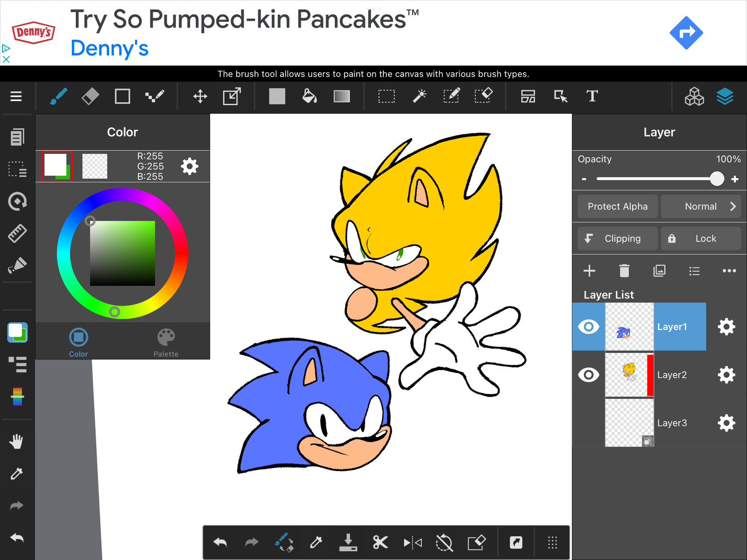Select the Hand pan tool
This screenshot has height=560, width=747.
[16, 441]
